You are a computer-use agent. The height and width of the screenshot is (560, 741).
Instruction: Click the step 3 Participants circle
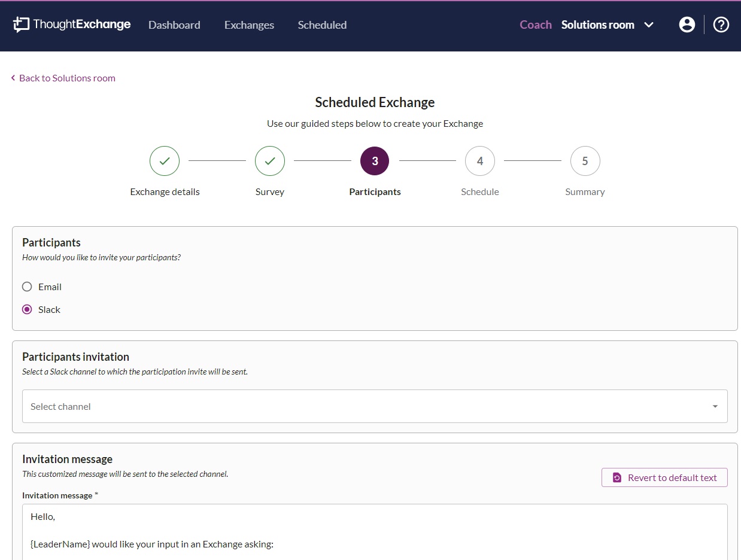pos(375,161)
